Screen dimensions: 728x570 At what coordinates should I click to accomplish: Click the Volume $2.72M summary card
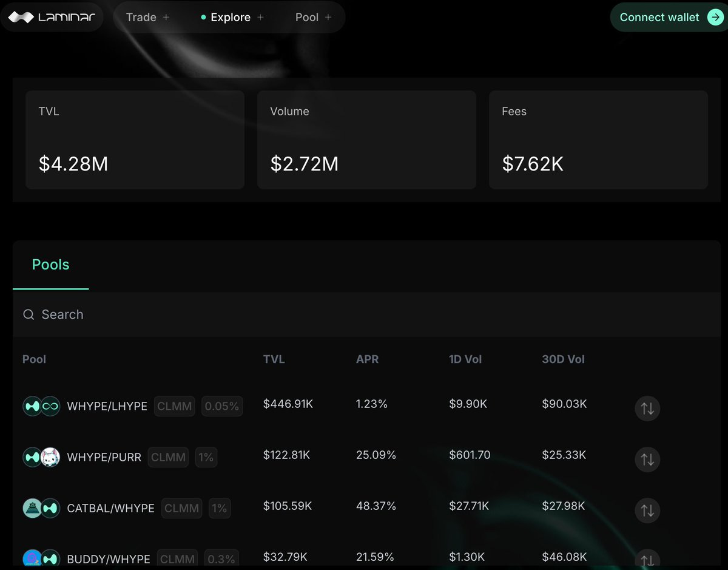(x=366, y=140)
